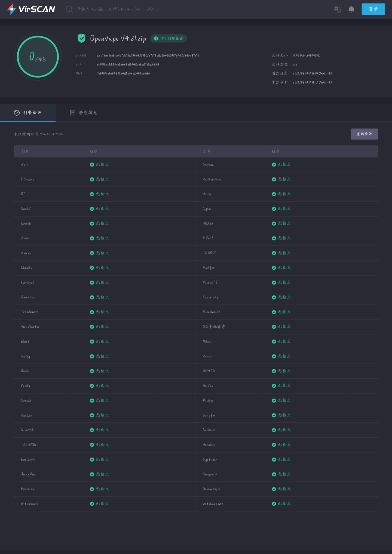This screenshot has height=554, width=392.
Task: Click the VBA32 engine name
Action: [x=208, y=223]
